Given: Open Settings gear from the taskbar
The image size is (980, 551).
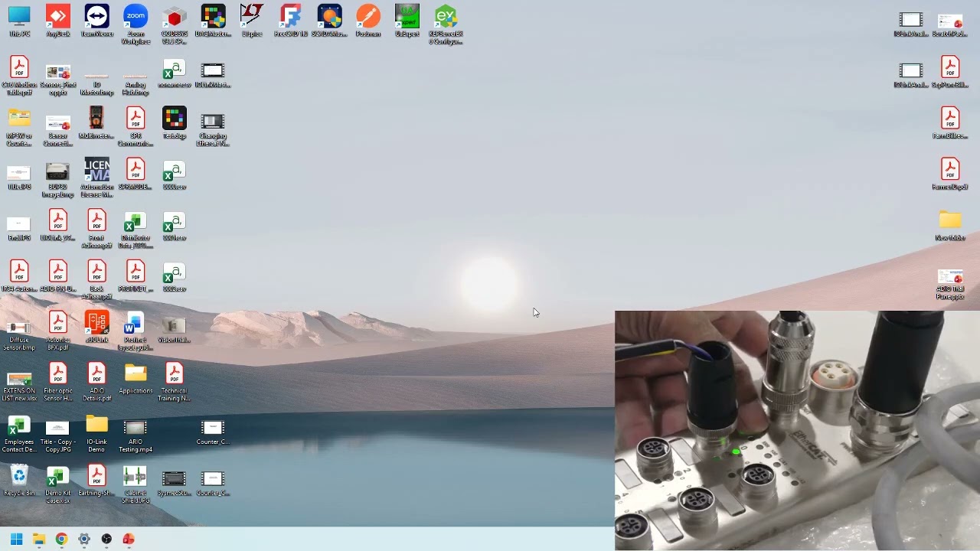Looking at the screenshot, I should pyautogui.click(x=84, y=539).
